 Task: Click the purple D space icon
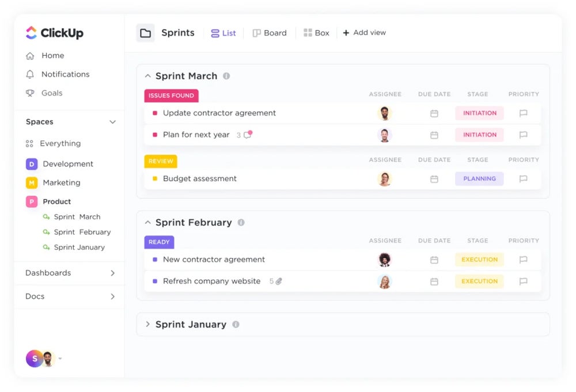click(32, 163)
